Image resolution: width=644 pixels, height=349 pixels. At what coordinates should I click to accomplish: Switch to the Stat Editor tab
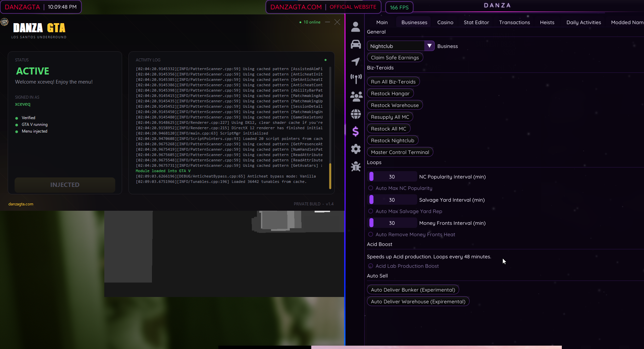click(x=476, y=22)
